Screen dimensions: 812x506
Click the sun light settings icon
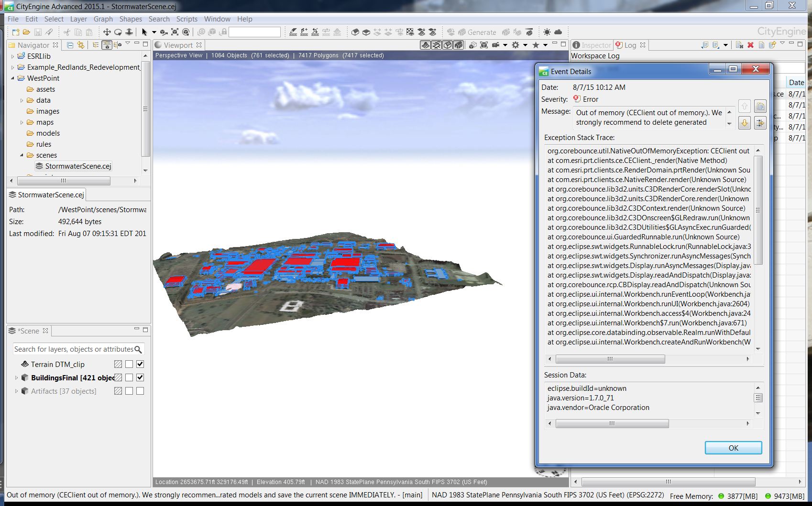tap(547, 32)
